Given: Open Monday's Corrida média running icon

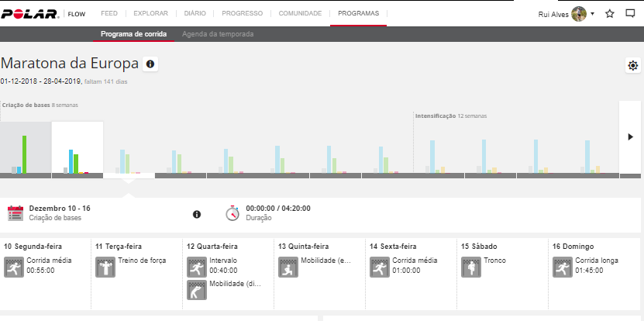Looking at the screenshot, I should pos(13,267).
